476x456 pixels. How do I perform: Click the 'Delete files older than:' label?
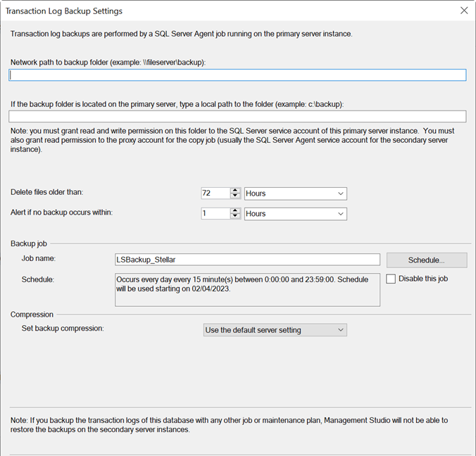click(46, 192)
